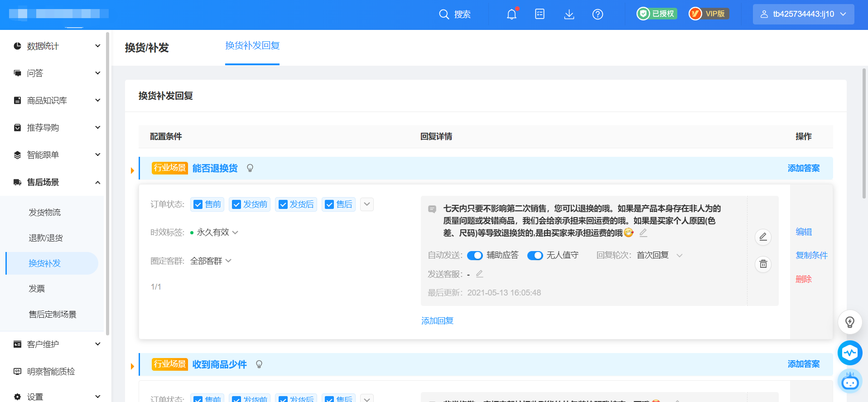Open 发票 in the sidebar
Screen dimensions: 868x402
pos(37,289)
